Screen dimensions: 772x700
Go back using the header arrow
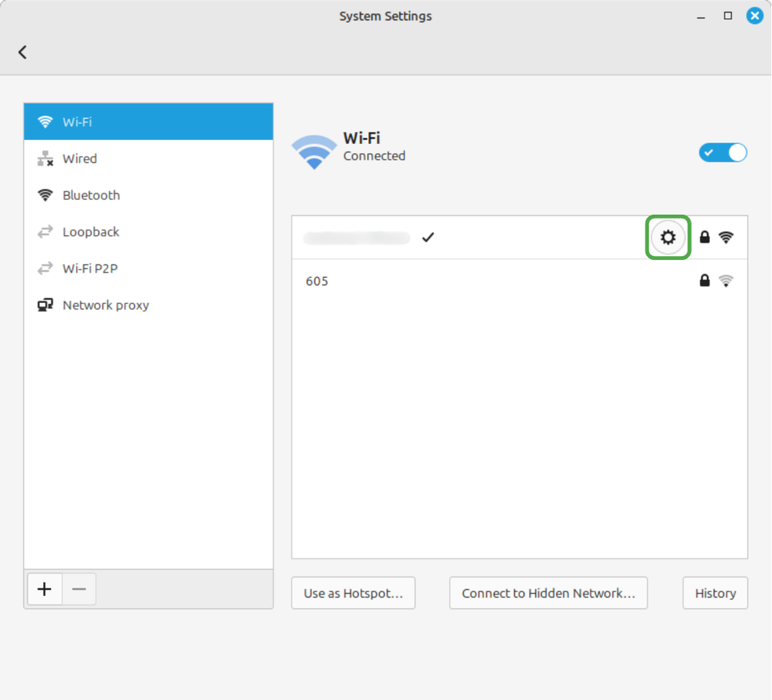(22, 52)
